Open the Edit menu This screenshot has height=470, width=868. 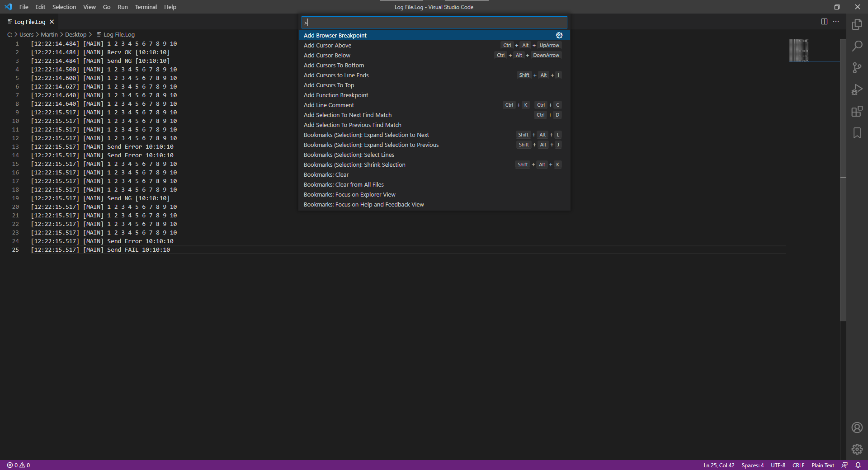pos(40,7)
